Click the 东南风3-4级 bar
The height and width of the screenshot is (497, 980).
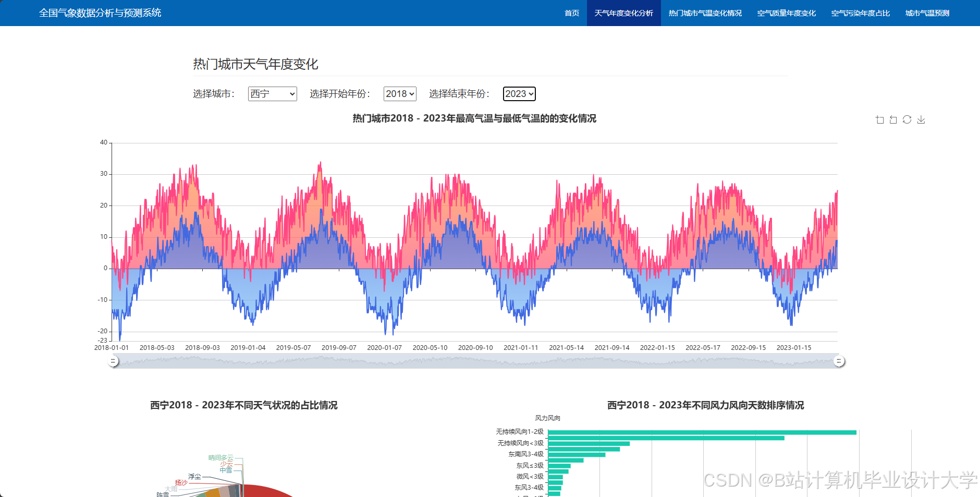tap(577, 455)
